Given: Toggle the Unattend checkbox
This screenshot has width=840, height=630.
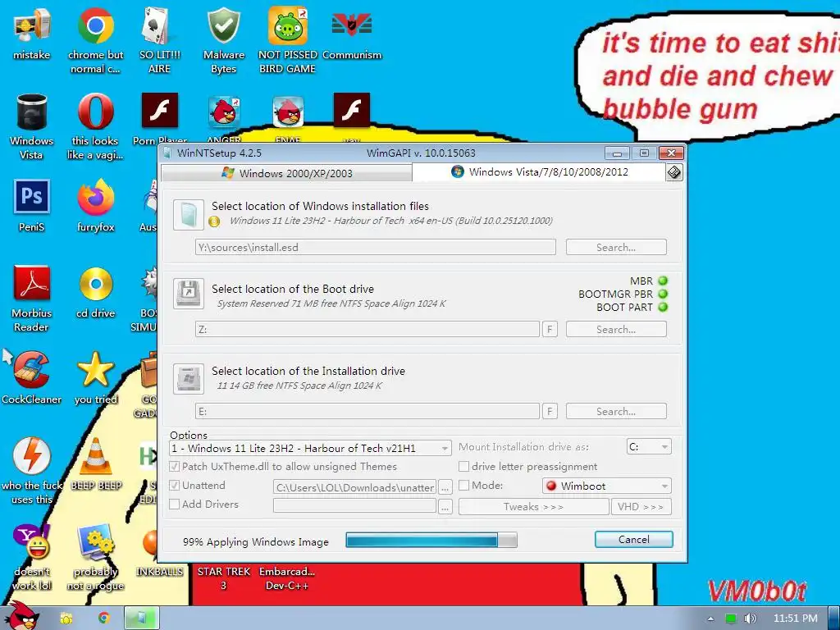Looking at the screenshot, I should tap(174, 486).
